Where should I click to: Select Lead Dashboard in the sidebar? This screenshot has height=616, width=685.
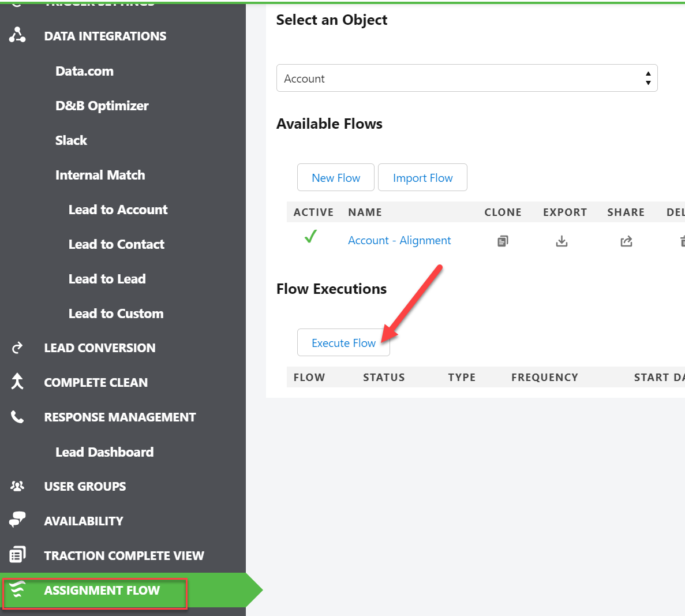tap(104, 451)
